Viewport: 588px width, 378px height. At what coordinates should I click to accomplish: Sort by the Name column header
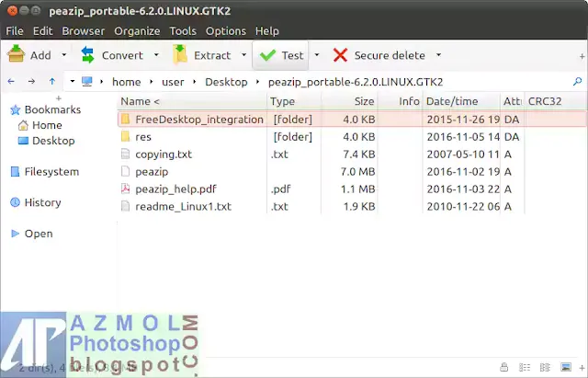coord(192,101)
